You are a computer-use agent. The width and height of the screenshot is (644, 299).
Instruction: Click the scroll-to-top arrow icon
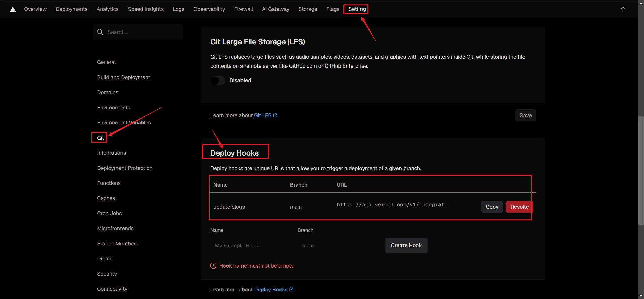tap(623, 9)
